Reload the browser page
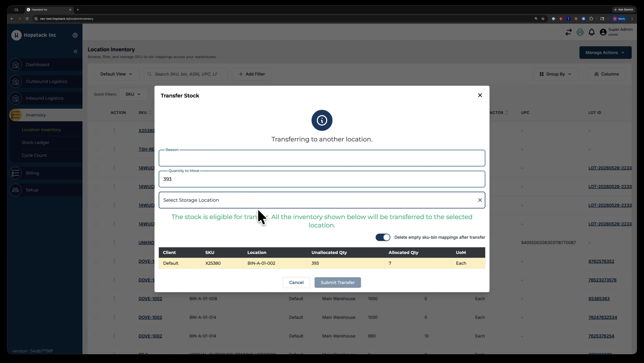The image size is (644, 363). tap(27, 19)
